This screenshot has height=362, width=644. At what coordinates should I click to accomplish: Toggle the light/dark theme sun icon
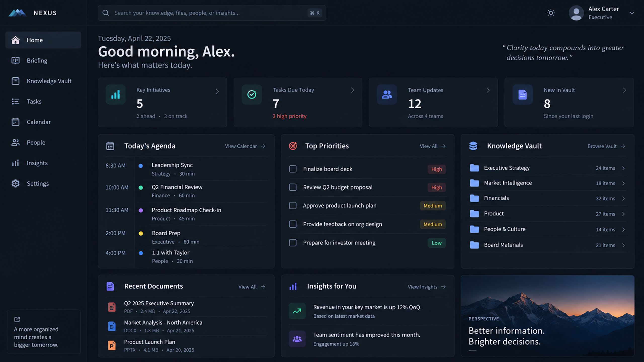[551, 13]
